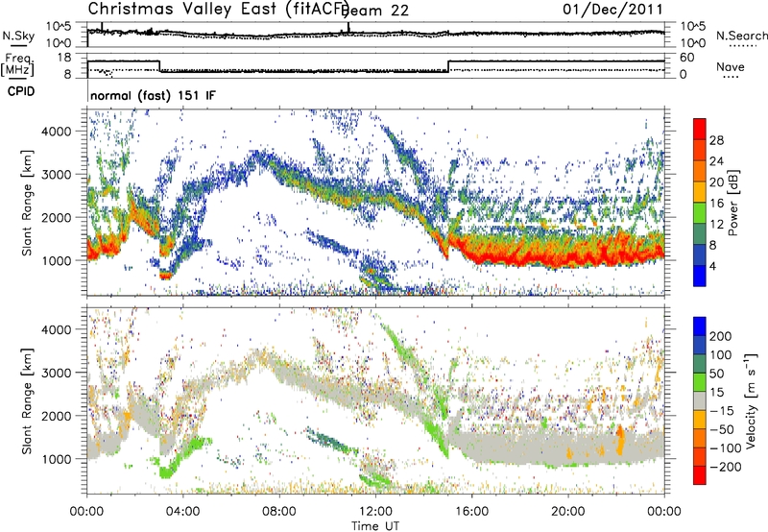
Task: Click the '4000' range tick of the power panel
Action: pyautogui.click(x=56, y=132)
